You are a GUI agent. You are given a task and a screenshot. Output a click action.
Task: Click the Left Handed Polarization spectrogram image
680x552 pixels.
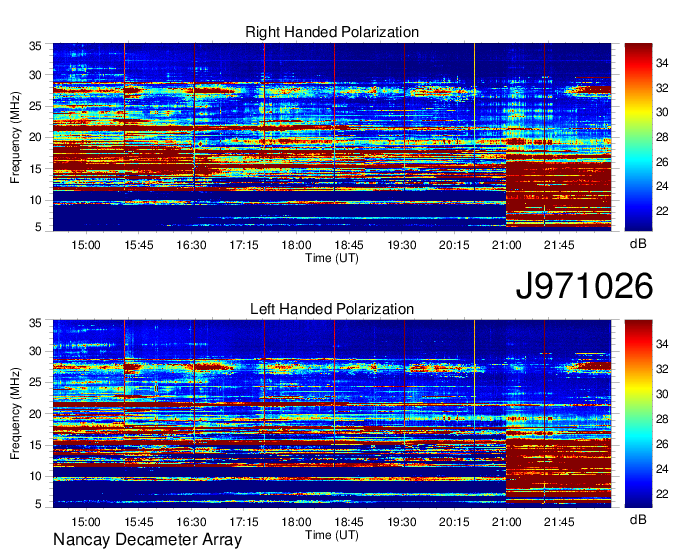(x=332, y=414)
